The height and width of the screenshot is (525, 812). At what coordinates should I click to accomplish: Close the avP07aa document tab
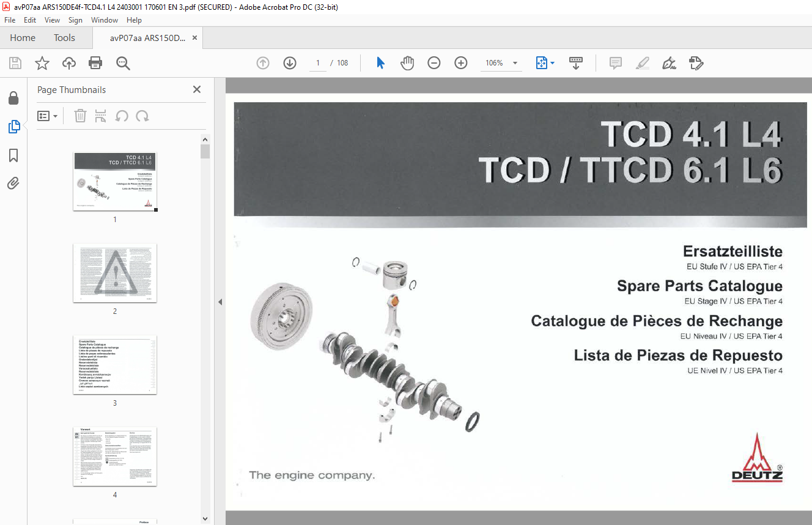click(194, 38)
